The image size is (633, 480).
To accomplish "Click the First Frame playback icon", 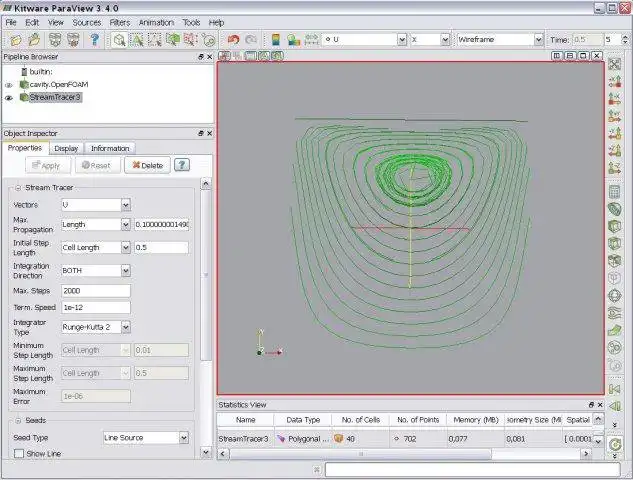I will [x=614, y=389].
